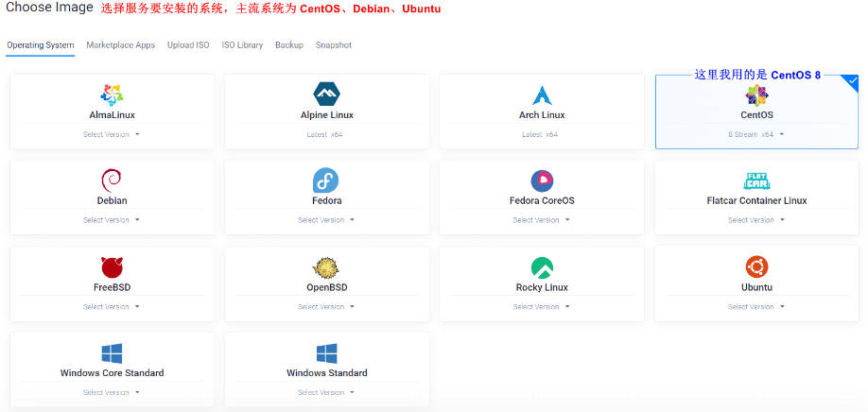Click the Fedora CoreOS name label

pyautogui.click(x=542, y=200)
